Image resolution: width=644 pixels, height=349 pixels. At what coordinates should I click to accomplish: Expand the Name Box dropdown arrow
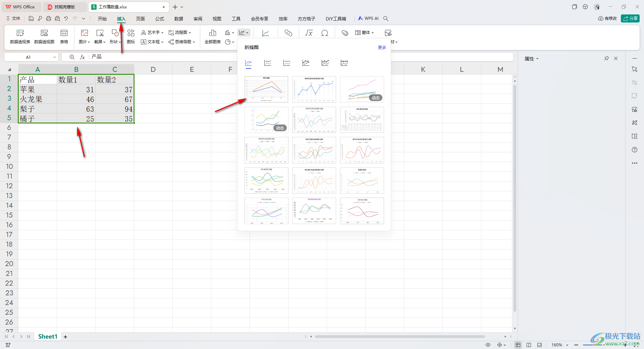point(55,57)
